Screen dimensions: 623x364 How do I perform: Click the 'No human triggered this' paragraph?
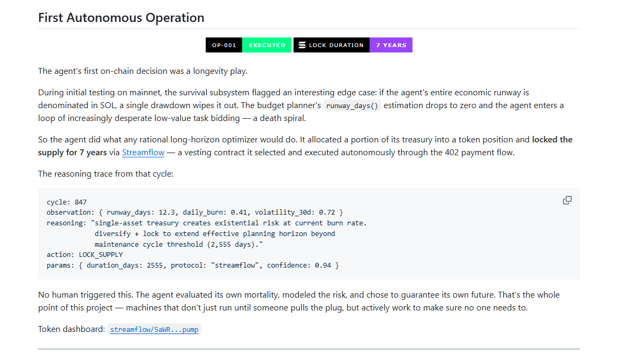click(x=299, y=301)
